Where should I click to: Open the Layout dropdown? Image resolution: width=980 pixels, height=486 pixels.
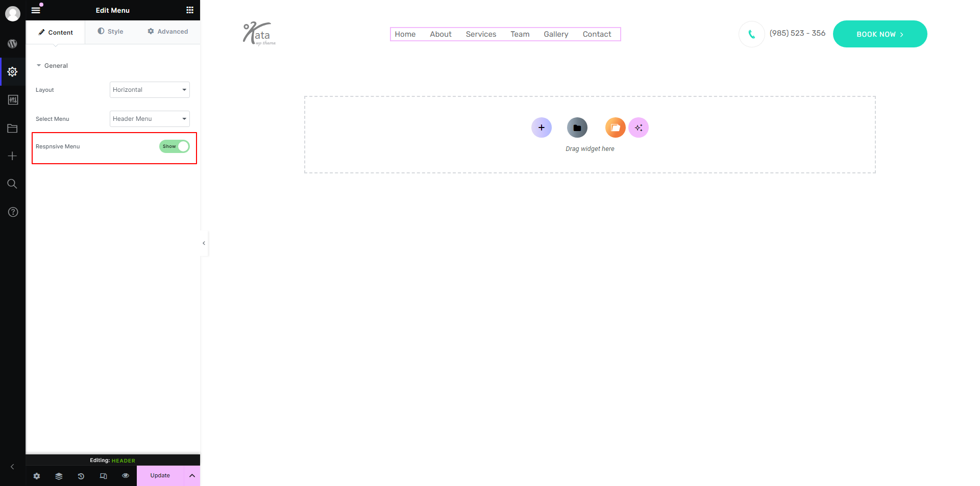(x=150, y=90)
